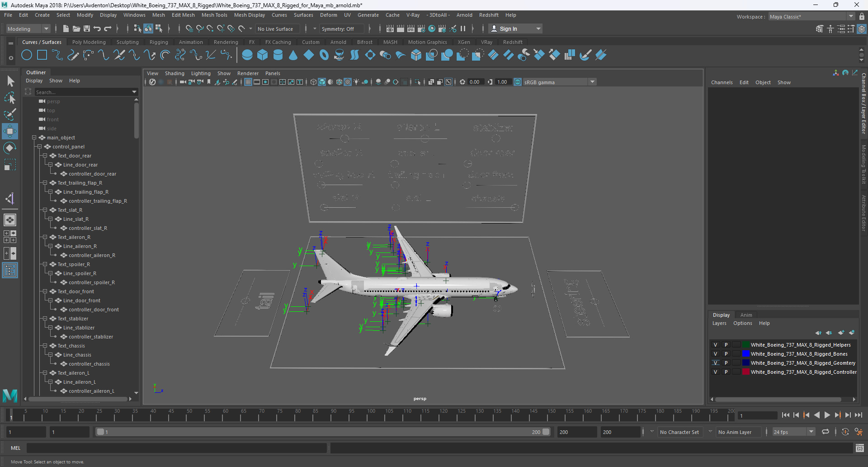Click the time range slider bar
The image size is (868, 467).
pos(323,432)
